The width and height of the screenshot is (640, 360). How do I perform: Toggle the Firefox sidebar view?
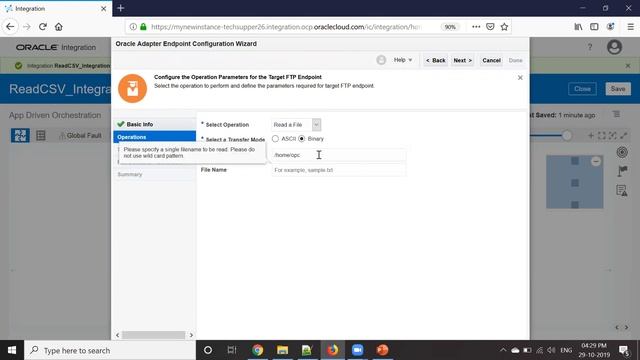594,27
